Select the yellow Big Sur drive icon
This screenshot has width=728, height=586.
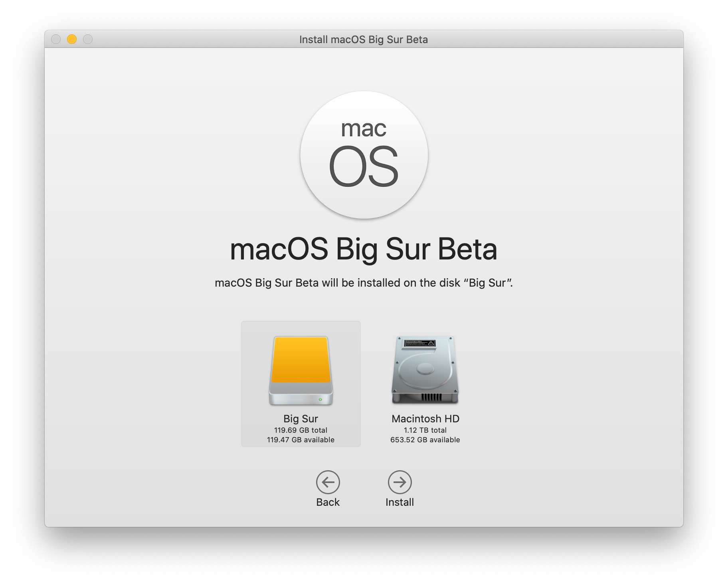tap(301, 371)
